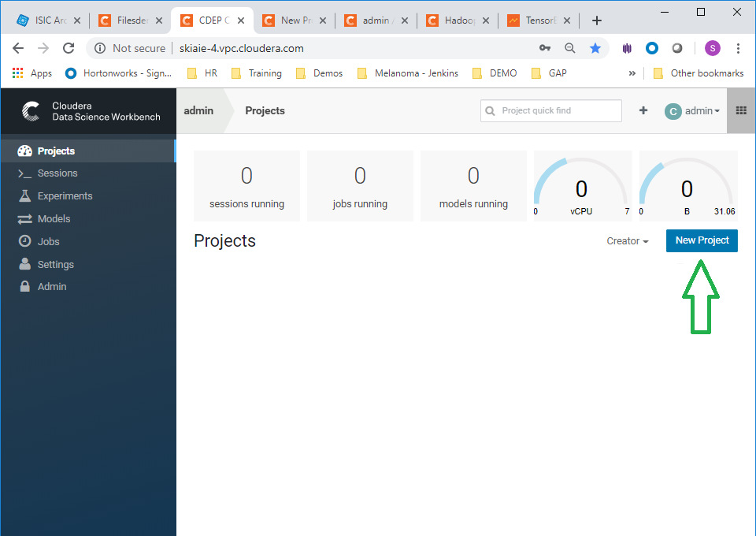Open Sessions in the sidebar
This screenshot has width=756, height=536.
coord(87,173)
